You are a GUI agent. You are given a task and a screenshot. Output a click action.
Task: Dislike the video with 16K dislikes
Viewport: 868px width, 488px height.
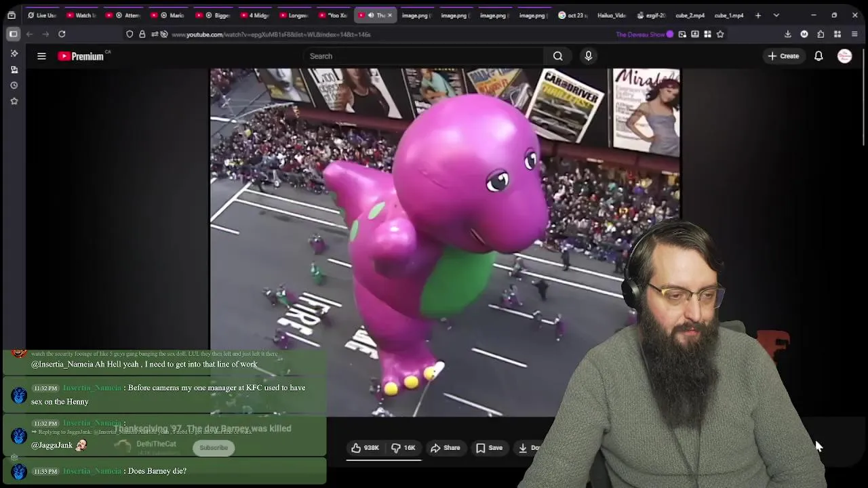[403, 448]
